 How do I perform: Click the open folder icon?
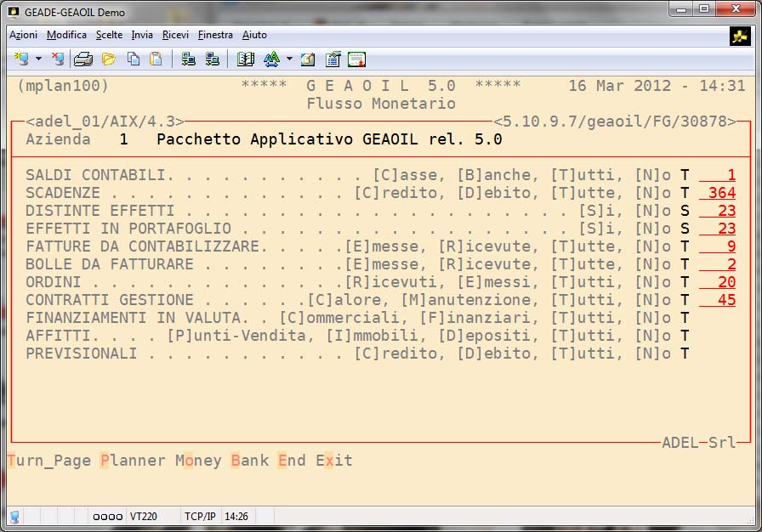[x=108, y=59]
